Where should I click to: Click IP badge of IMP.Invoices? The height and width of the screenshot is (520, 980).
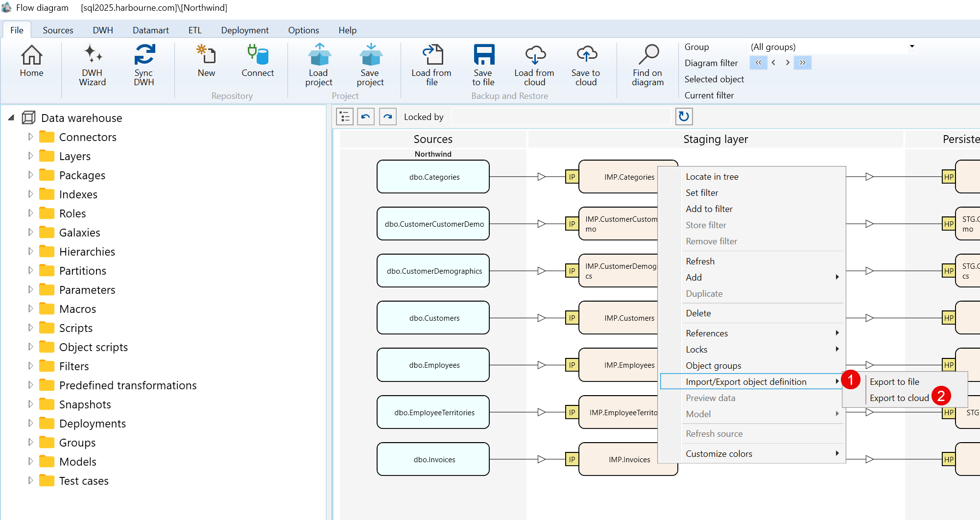click(x=572, y=459)
